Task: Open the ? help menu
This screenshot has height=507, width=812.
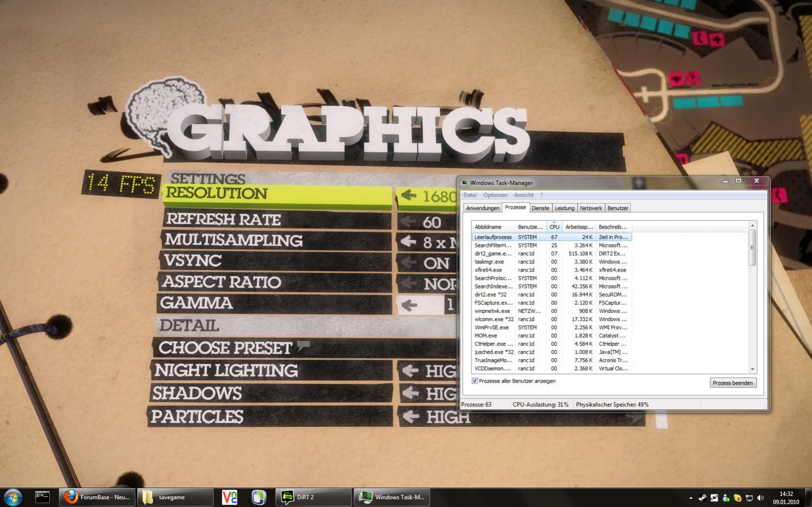Action: pos(541,195)
